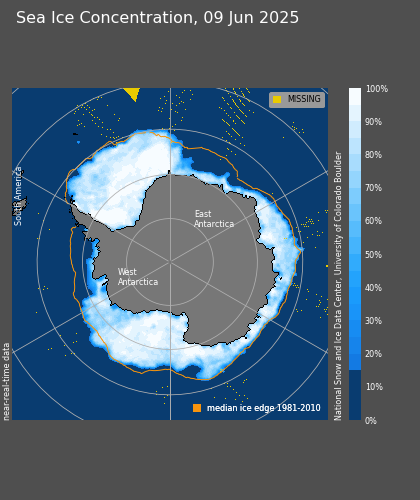Screen dimensions: 420x500
Task: Click the MISSING legend label
Action: [304, 99]
